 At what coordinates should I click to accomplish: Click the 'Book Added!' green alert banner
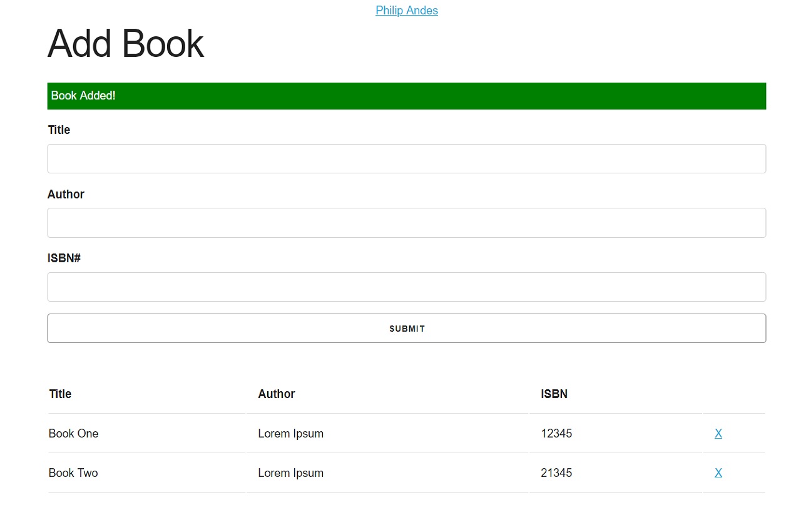407,96
